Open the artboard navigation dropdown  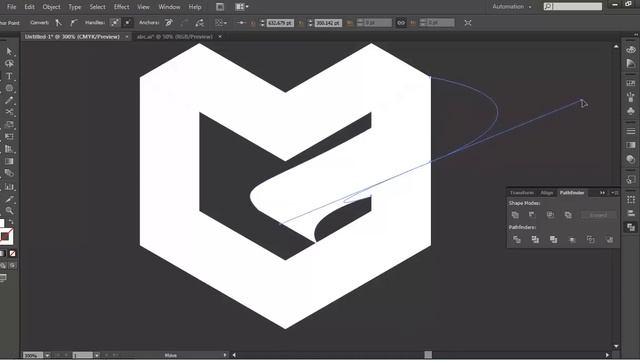(96, 356)
